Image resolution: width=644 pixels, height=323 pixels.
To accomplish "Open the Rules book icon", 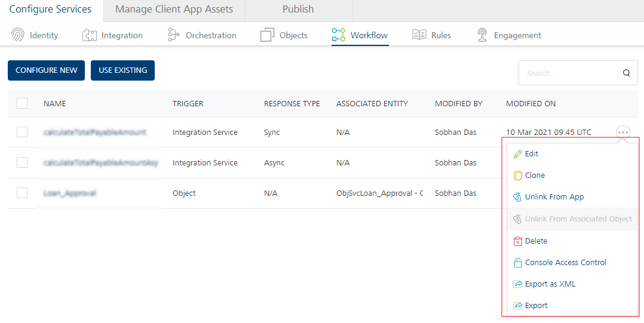I will pos(419,35).
